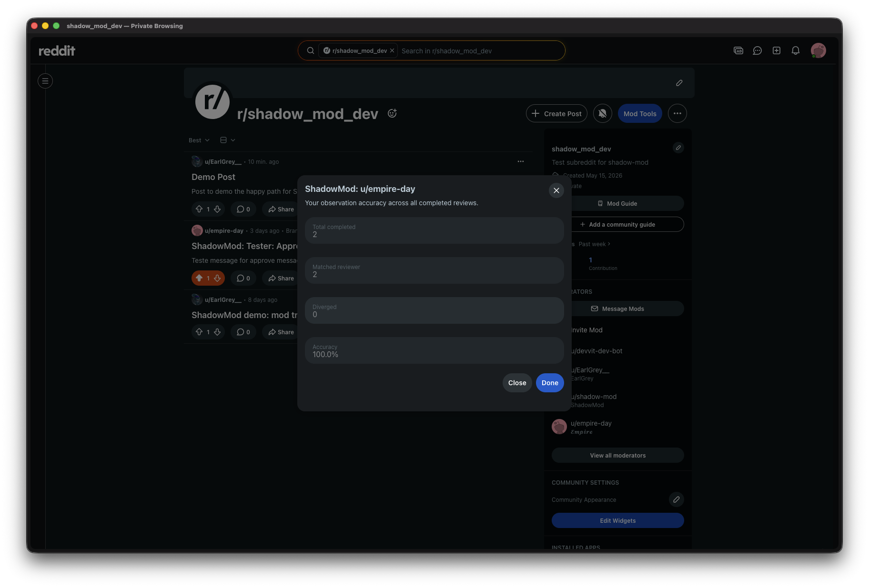Click the Close button in the dialog
The width and height of the screenshot is (869, 588).
point(517,383)
